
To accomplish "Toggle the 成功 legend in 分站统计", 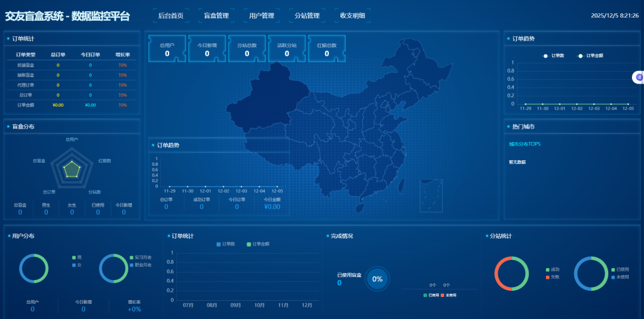I will tap(552, 269).
